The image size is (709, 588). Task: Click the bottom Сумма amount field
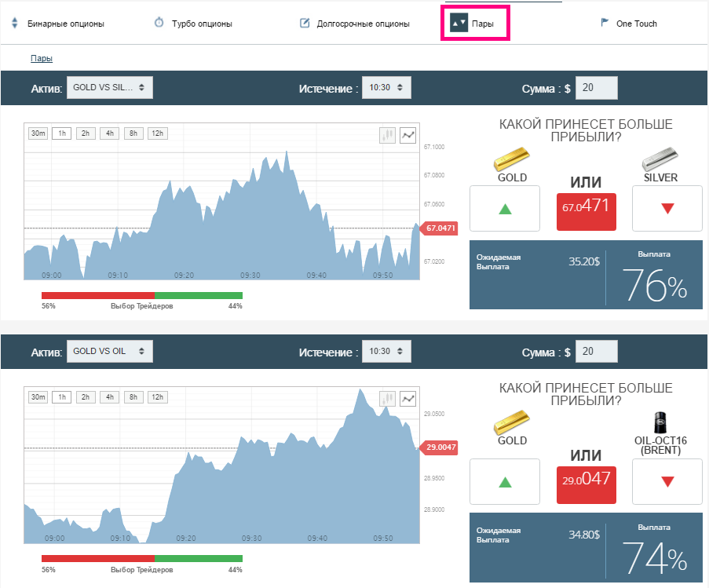pyautogui.click(x=597, y=351)
